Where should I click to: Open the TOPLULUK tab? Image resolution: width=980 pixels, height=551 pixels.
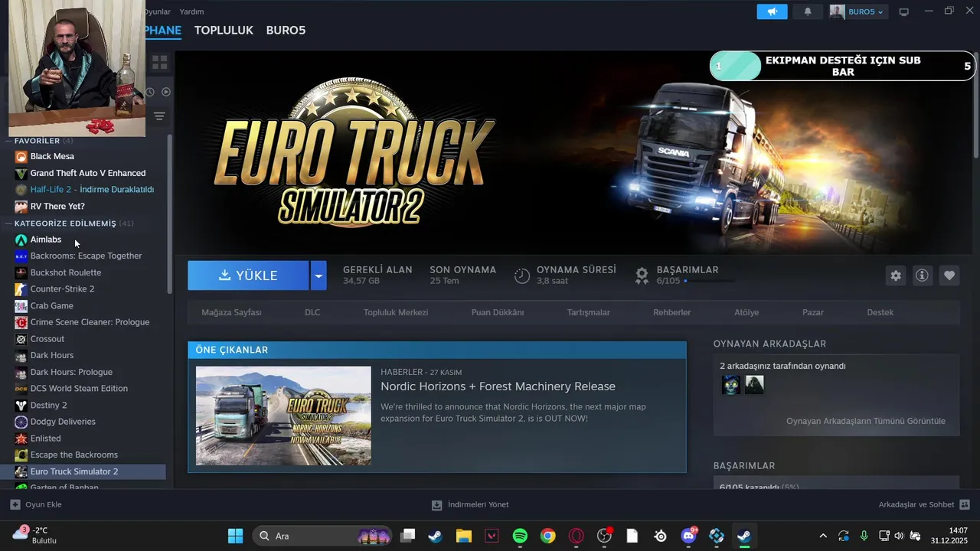[x=224, y=31]
